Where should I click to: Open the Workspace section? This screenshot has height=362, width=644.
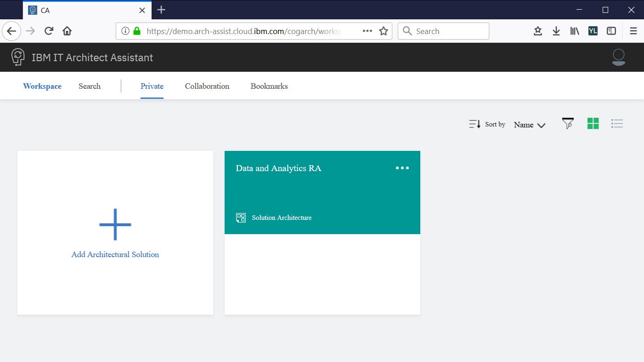coord(42,86)
